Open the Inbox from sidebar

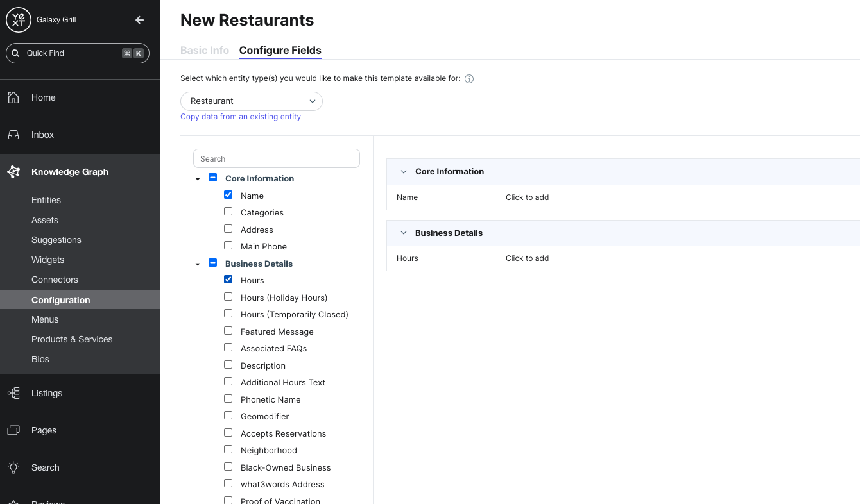tap(42, 135)
